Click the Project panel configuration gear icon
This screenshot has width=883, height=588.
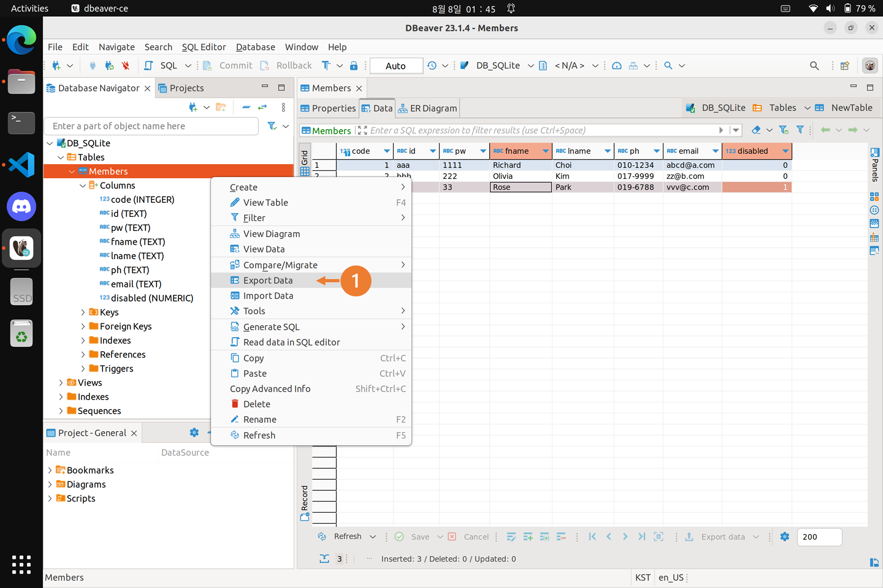click(194, 433)
